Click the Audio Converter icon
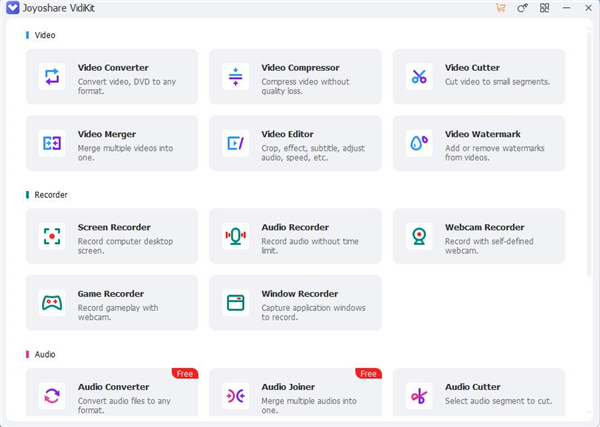This screenshot has height=427, width=600. click(x=51, y=395)
